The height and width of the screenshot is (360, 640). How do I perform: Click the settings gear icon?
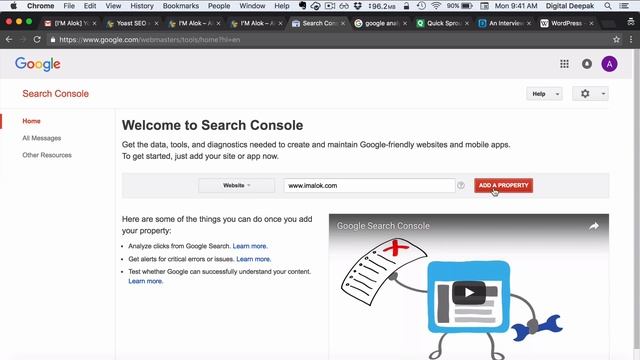point(585,94)
